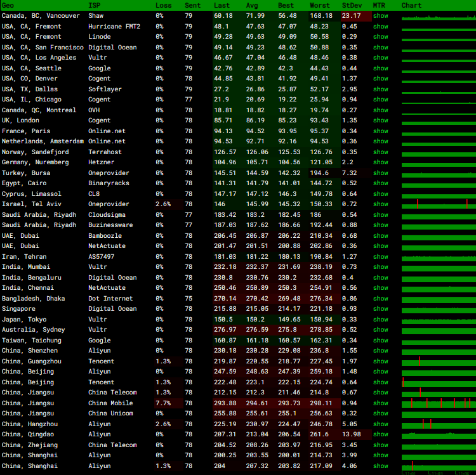The image size is (476, 475).
Task: Show MTR for Riyadh Cloudsigma
Action: pos(381,215)
